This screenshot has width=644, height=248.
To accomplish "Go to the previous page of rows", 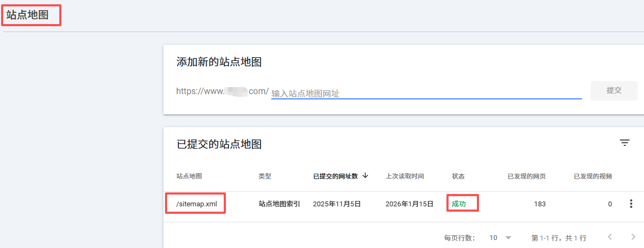I will [x=609, y=237].
